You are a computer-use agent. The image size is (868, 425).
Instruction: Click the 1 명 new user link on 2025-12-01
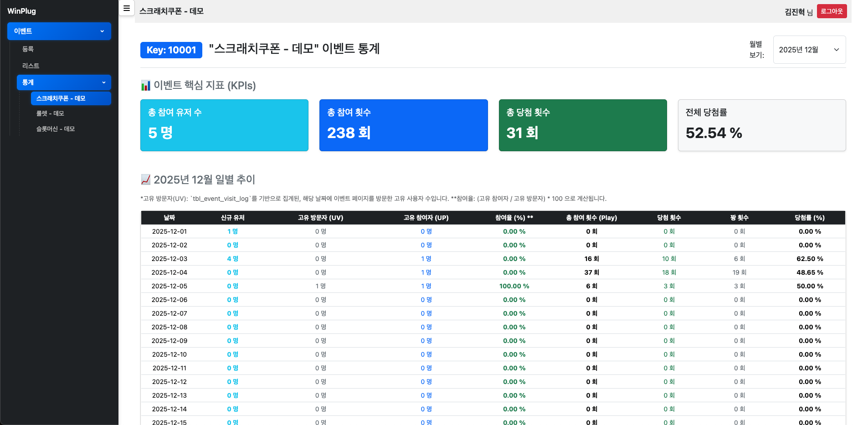pyautogui.click(x=232, y=231)
